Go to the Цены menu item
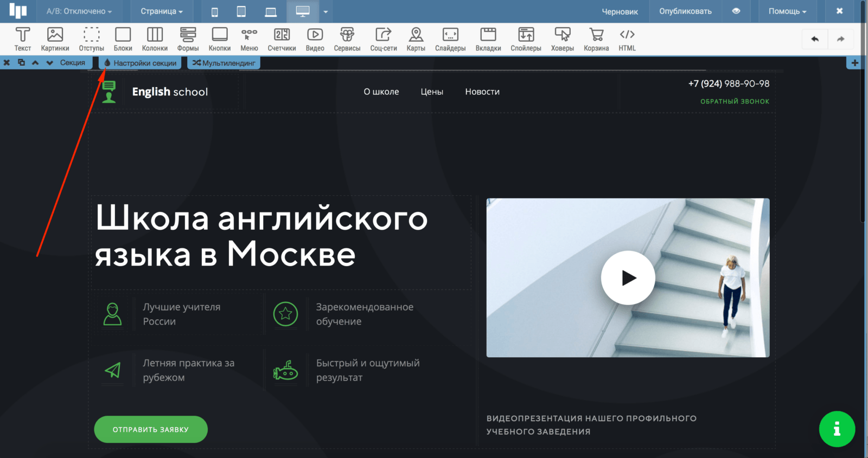868x458 pixels. (432, 92)
